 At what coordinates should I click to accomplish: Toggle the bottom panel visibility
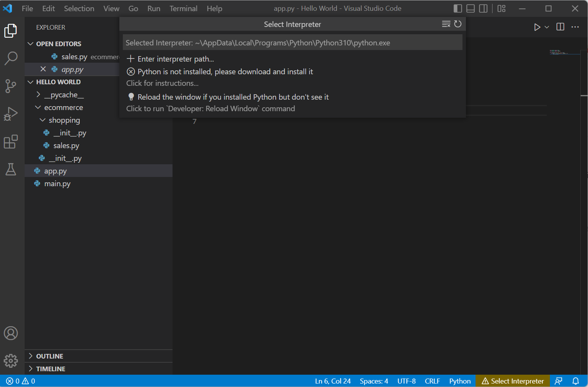[x=471, y=8]
